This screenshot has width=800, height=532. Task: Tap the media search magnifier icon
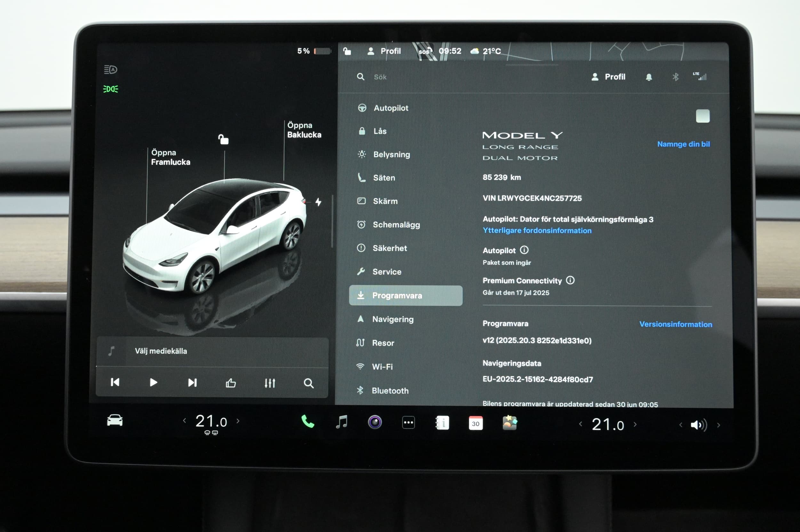click(x=308, y=383)
